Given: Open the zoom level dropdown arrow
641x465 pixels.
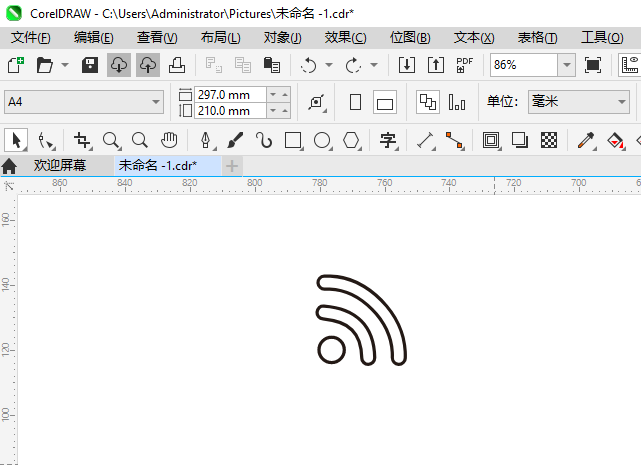Looking at the screenshot, I should click(x=567, y=65).
